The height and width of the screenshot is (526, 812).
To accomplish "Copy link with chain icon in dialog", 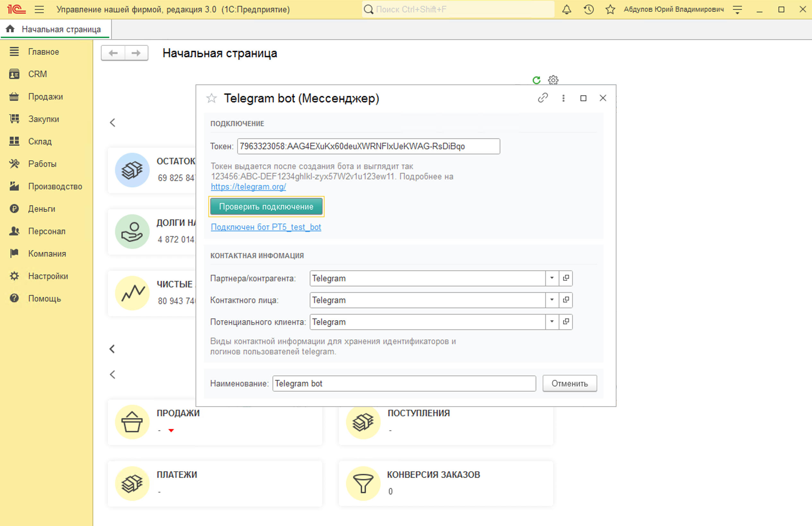I will 543,98.
